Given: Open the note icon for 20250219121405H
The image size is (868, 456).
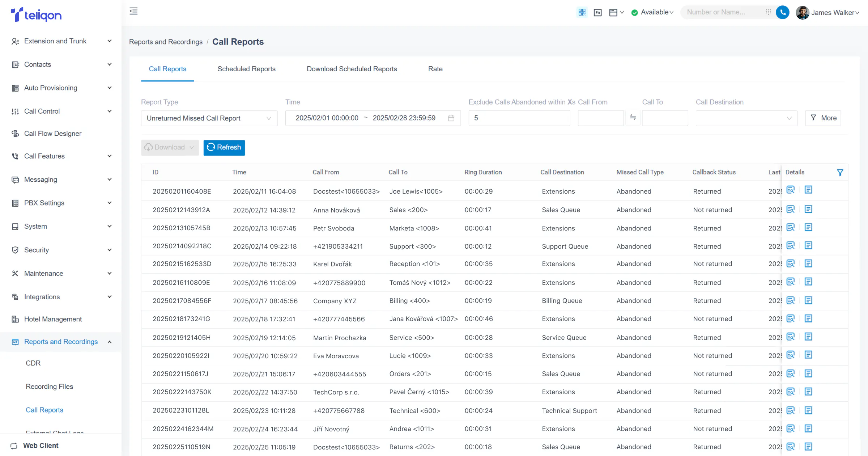Looking at the screenshot, I should 808,337.
